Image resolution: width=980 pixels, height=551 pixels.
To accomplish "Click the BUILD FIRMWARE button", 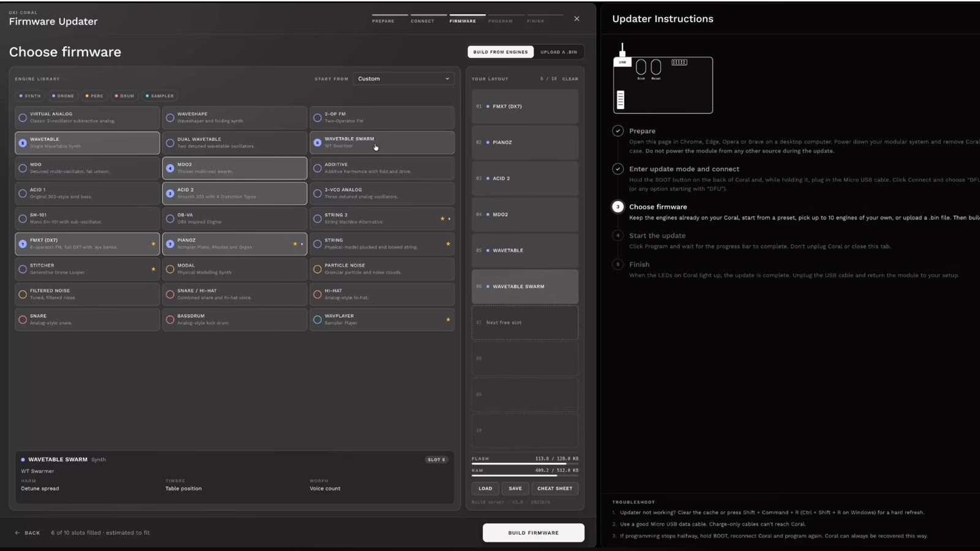I will 533,533.
